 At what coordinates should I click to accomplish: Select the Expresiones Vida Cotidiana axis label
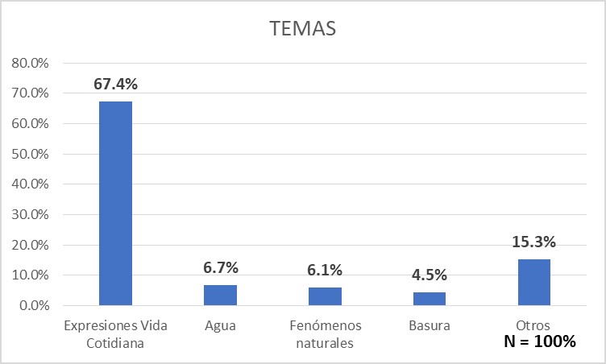[x=115, y=333]
